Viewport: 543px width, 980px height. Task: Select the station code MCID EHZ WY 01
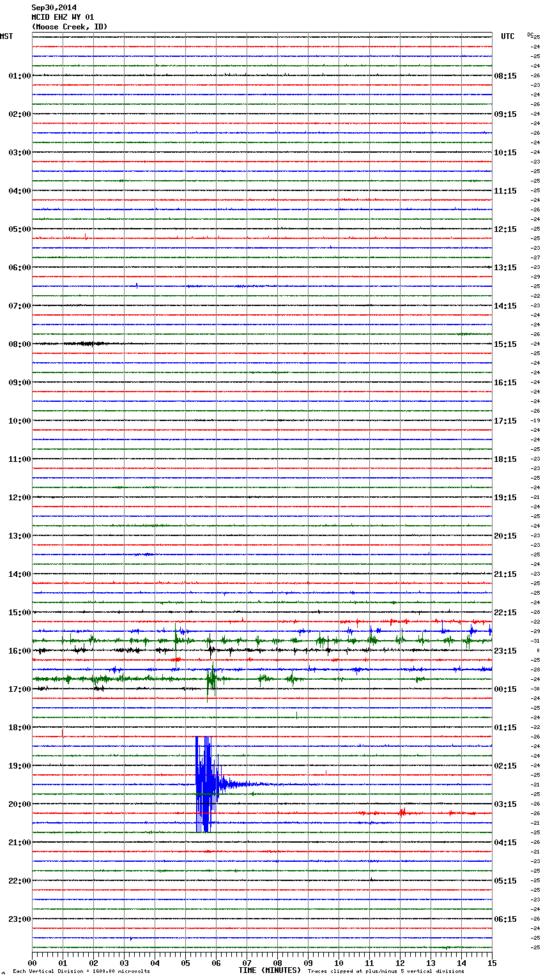[63, 17]
